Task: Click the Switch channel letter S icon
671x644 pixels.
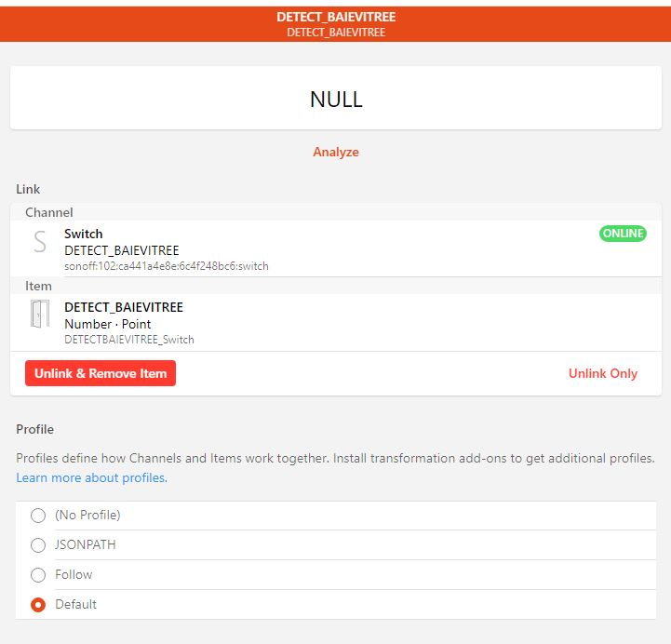Action: tap(40, 242)
